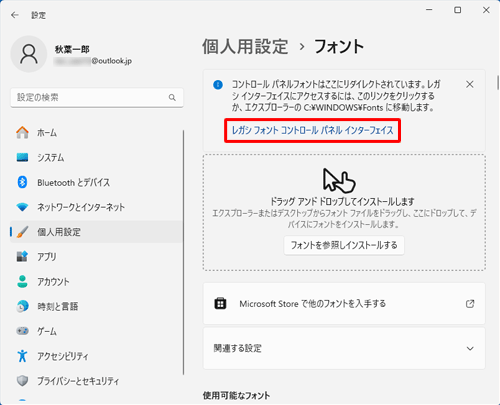Select 個人用設定 in the sidebar
500x405 pixels.
[96, 232]
